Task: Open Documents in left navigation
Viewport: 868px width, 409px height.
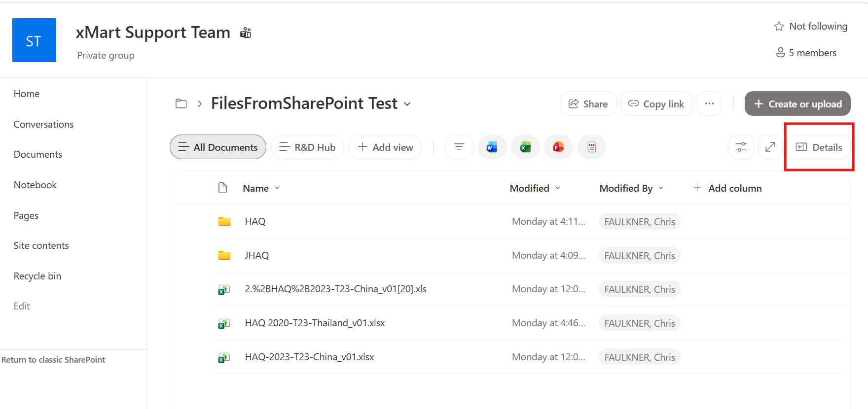Action: point(38,154)
